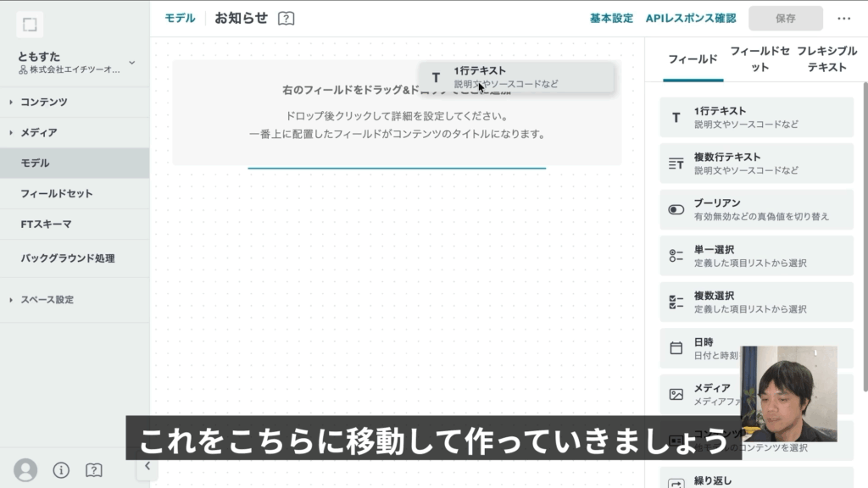
Task: Open the APIレスポンス確認 link
Action: (690, 19)
